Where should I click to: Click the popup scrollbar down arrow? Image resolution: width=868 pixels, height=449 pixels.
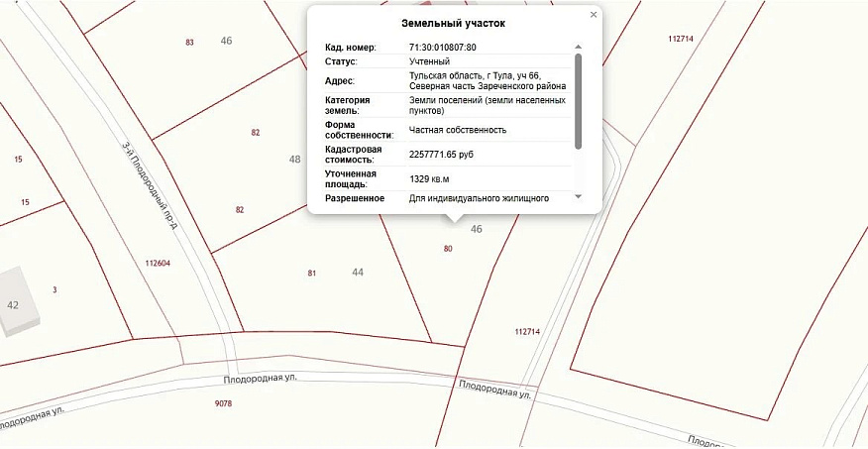pyautogui.click(x=578, y=196)
